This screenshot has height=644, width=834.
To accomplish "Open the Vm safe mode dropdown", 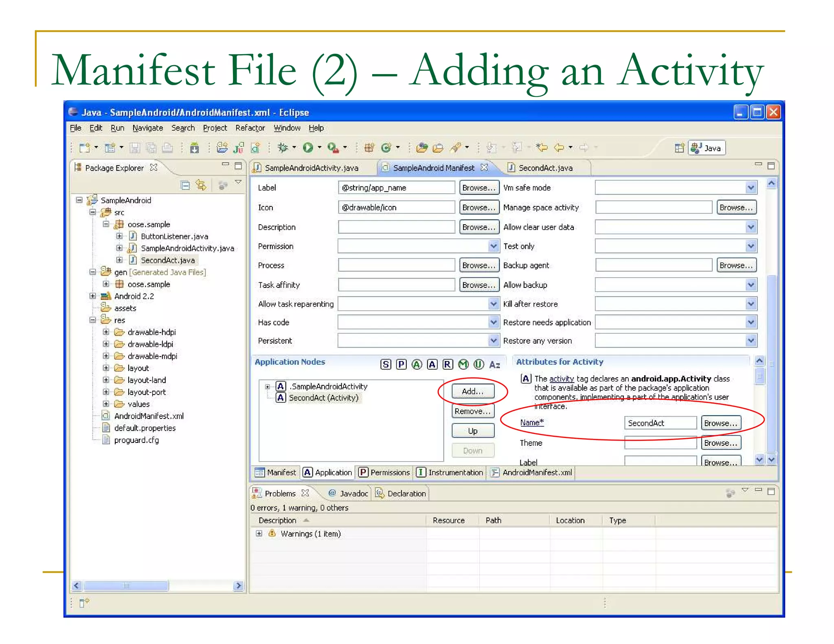I will 751,188.
